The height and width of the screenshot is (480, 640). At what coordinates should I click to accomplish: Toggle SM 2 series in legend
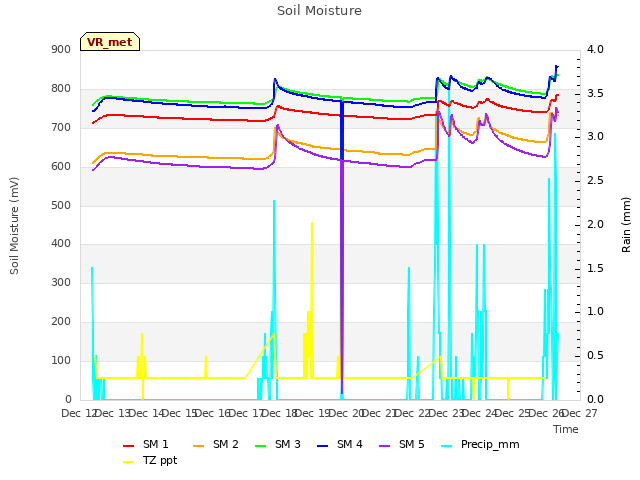pos(216,444)
